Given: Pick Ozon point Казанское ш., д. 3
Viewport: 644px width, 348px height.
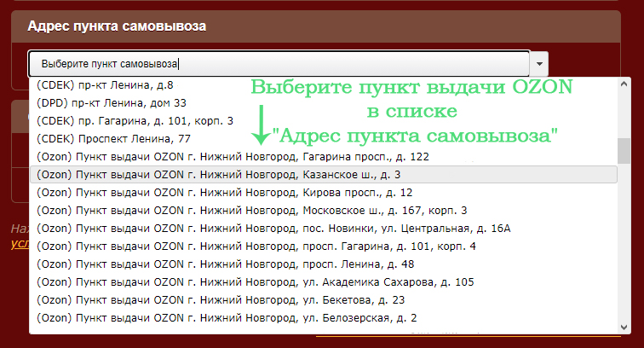Looking at the screenshot, I should [x=324, y=175].
